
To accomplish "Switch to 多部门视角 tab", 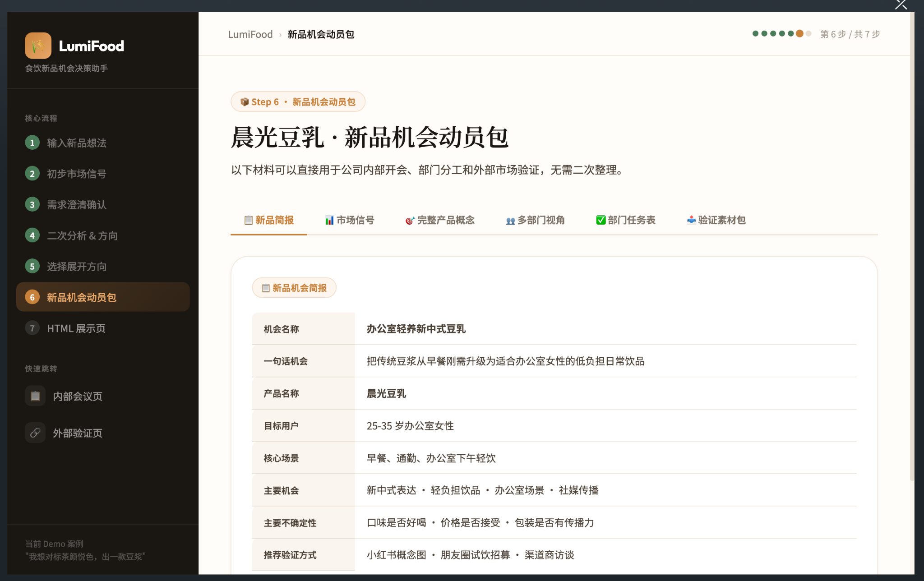I will pyautogui.click(x=536, y=220).
